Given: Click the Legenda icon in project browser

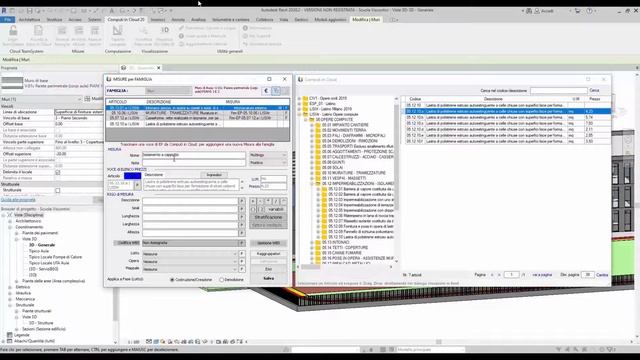Looking at the screenshot, I should pos(10,335).
